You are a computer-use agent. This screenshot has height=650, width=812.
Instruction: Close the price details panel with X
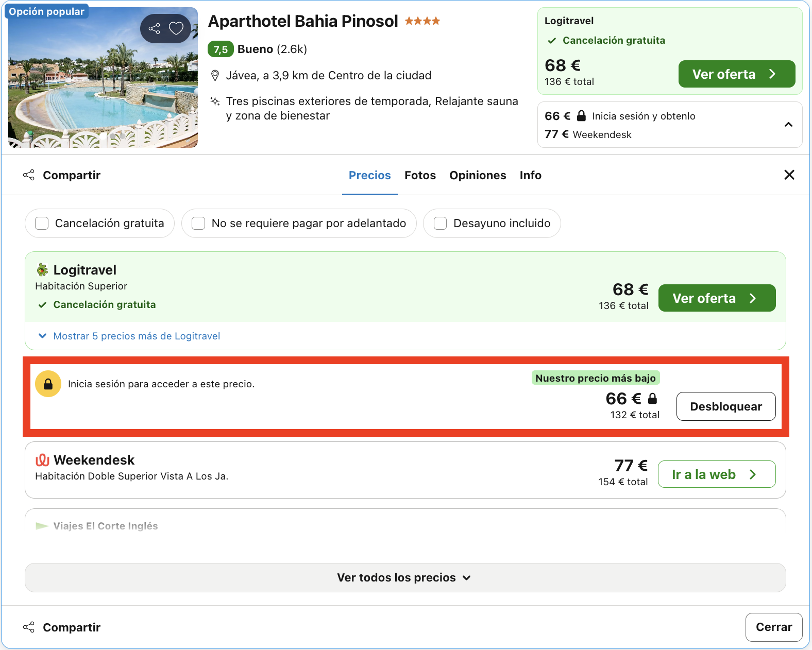coord(789,175)
